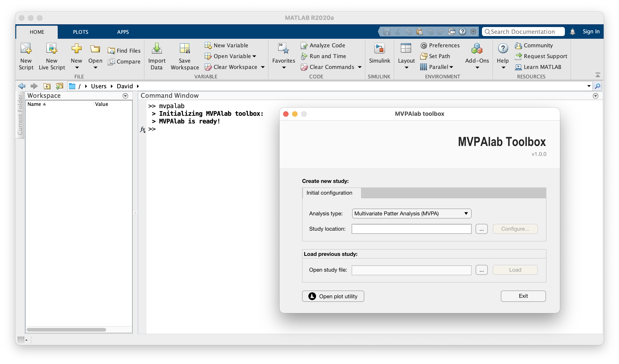
Task: Open the Workspace panel actions menu
Action: coord(125,96)
